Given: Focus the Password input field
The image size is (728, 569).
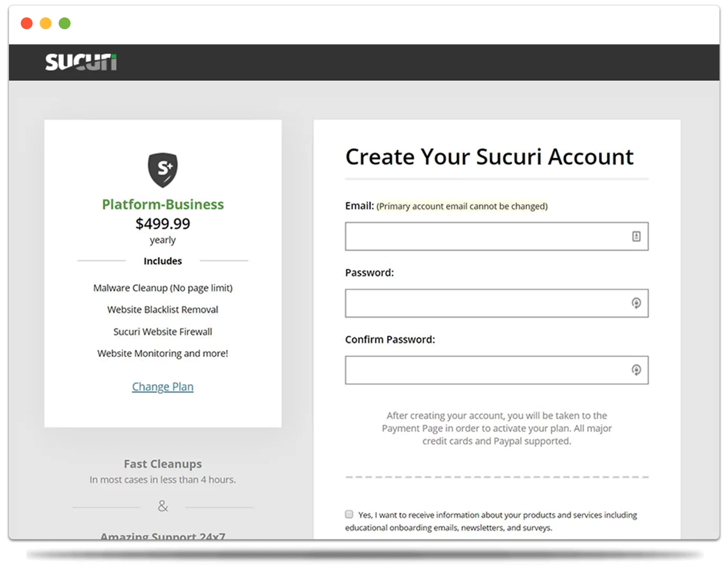Looking at the screenshot, I should 485,303.
